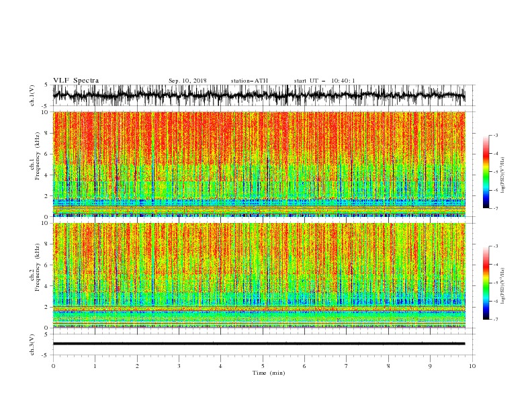
Task: Click the time axis tick label "9"
Action: tap(430, 366)
